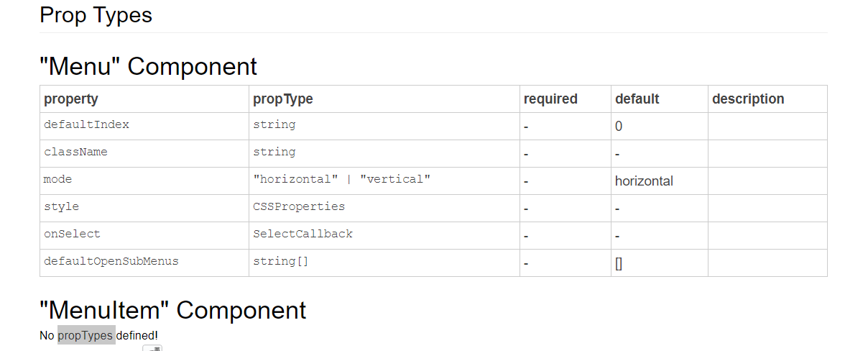This screenshot has width=868, height=351.
Task: Click the "horizontal" | "vertical" propType cell
Action: point(384,181)
